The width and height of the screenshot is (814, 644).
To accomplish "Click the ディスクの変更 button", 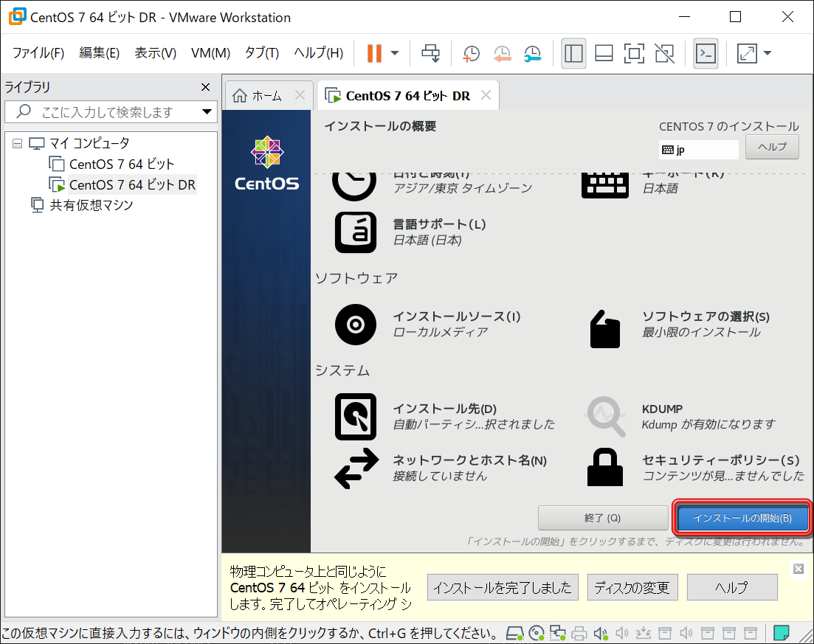I will 632,587.
